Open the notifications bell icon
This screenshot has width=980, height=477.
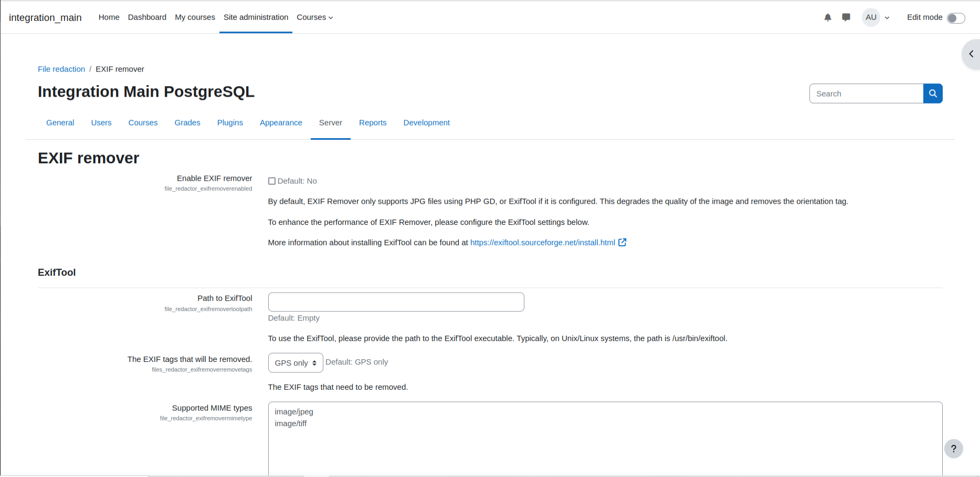[828, 17]
